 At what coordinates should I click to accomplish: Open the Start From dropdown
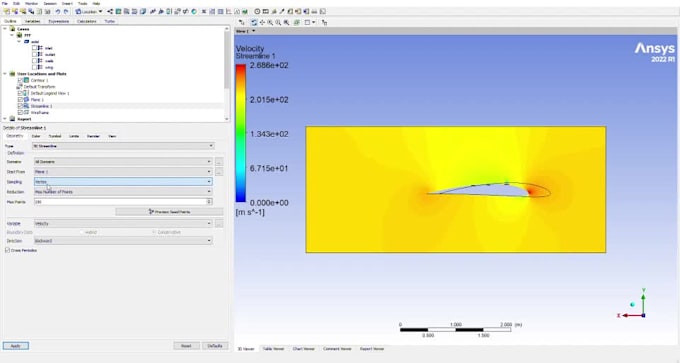point(123,172)
